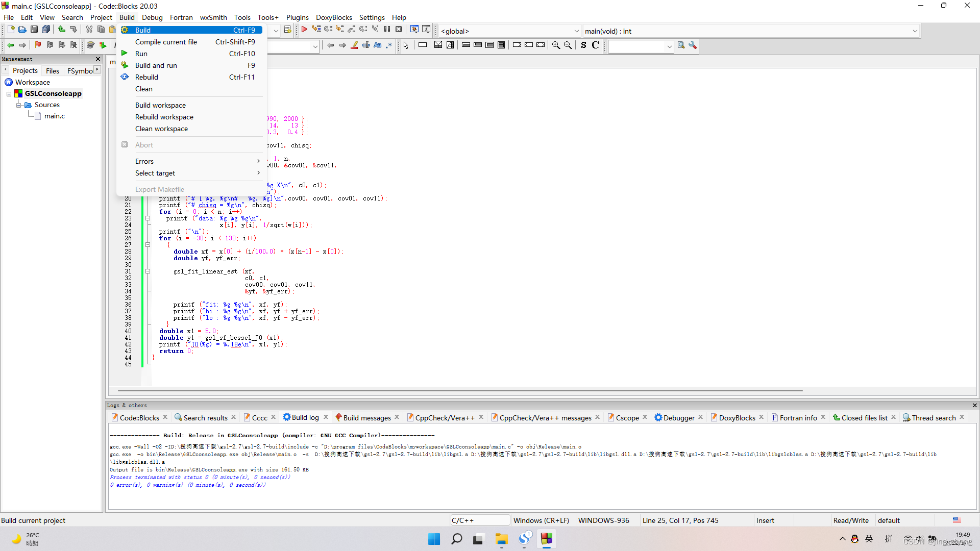
Task: Click the Cut scissors icon
Action: click(89, 30)
